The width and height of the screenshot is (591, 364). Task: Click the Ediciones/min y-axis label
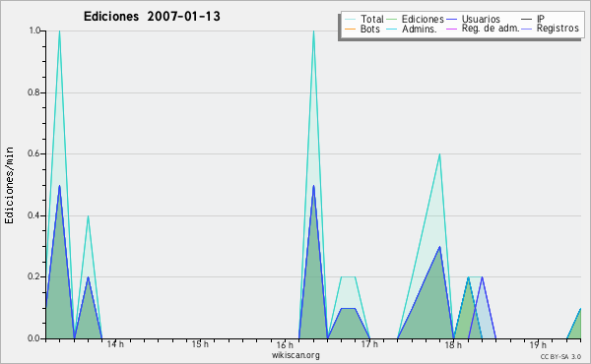tap(9, 185)
